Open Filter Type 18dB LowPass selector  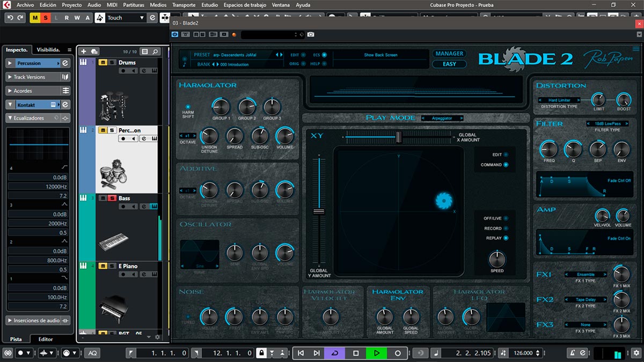(607, 124)
